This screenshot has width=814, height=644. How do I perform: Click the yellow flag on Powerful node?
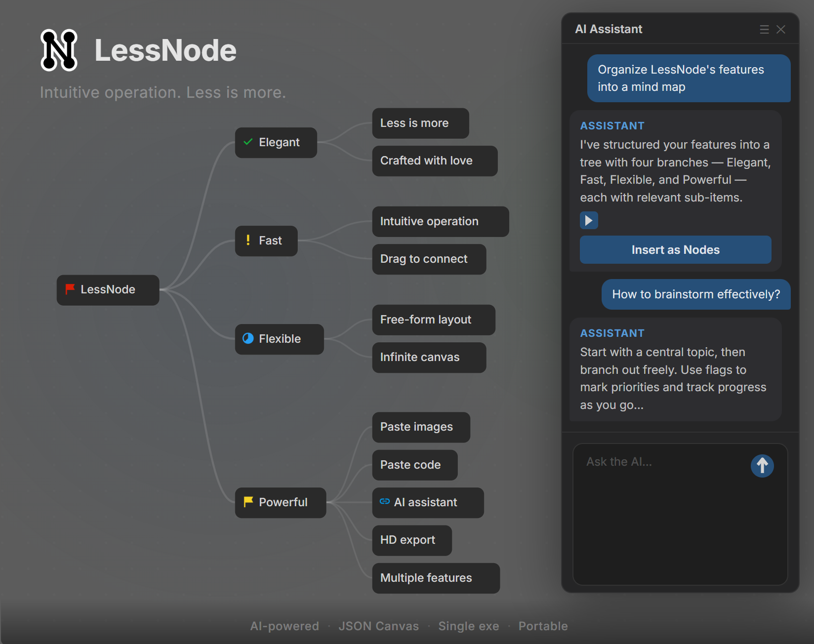[x=248, y=502]
